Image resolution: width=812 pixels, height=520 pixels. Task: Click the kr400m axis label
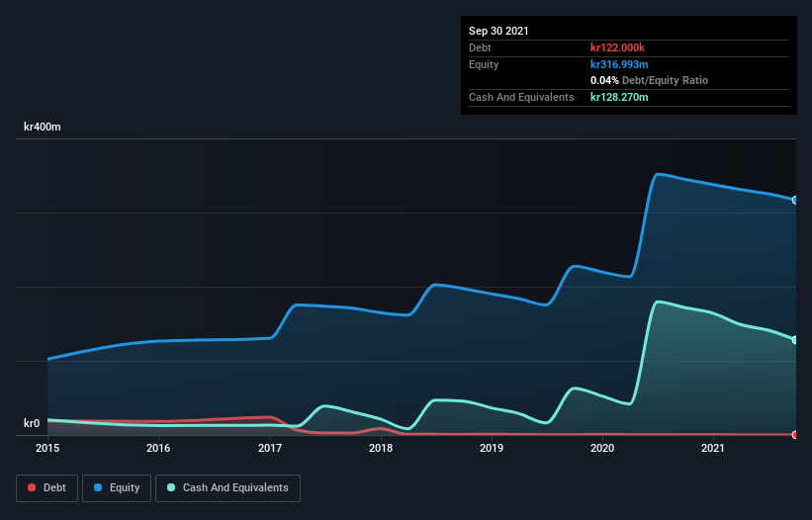[43, 127]
